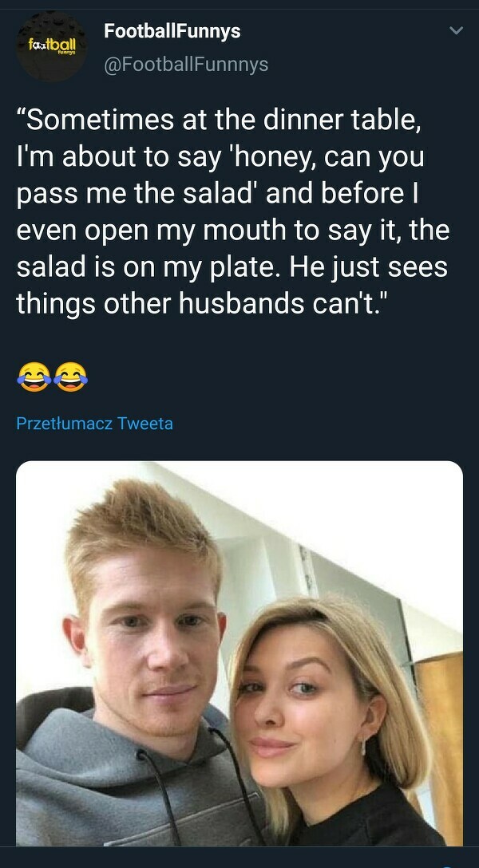Expand the tweet options chevron
This screenshot has height=868, width=479.
(x=456, y=32)
